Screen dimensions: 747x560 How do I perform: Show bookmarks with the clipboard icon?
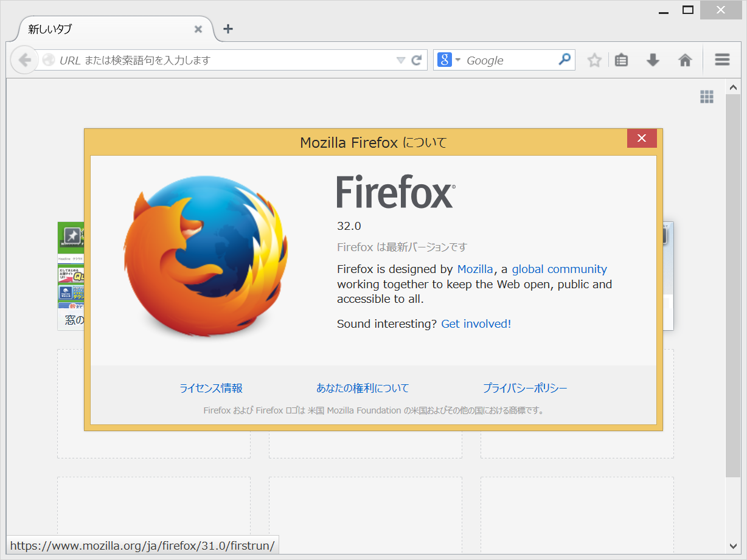(621, 60)
